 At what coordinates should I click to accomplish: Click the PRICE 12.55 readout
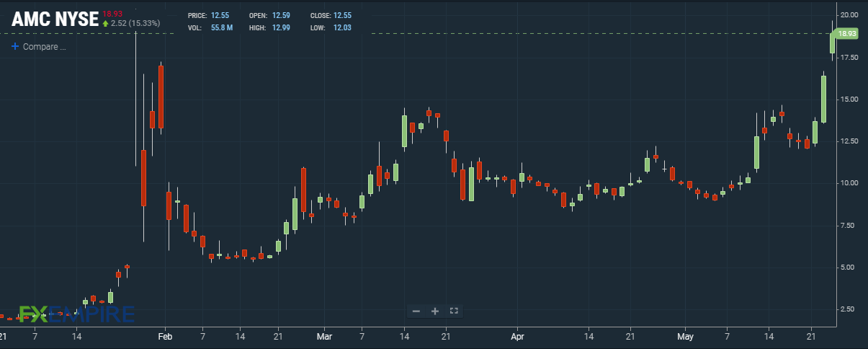click(x=208, y=15)
